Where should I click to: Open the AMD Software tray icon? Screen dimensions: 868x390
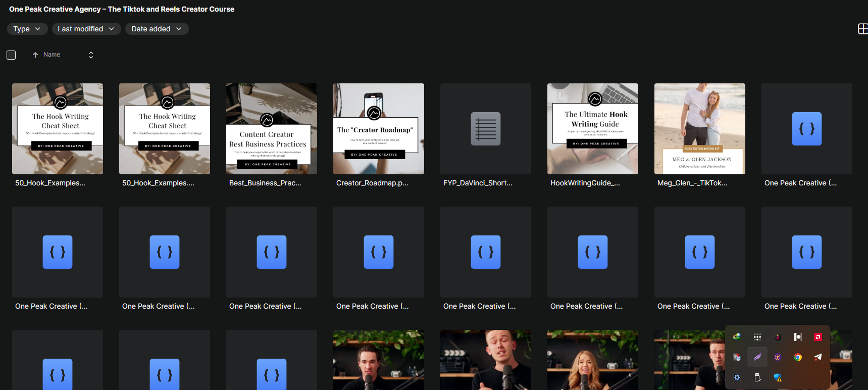click(x=818, y=337)
